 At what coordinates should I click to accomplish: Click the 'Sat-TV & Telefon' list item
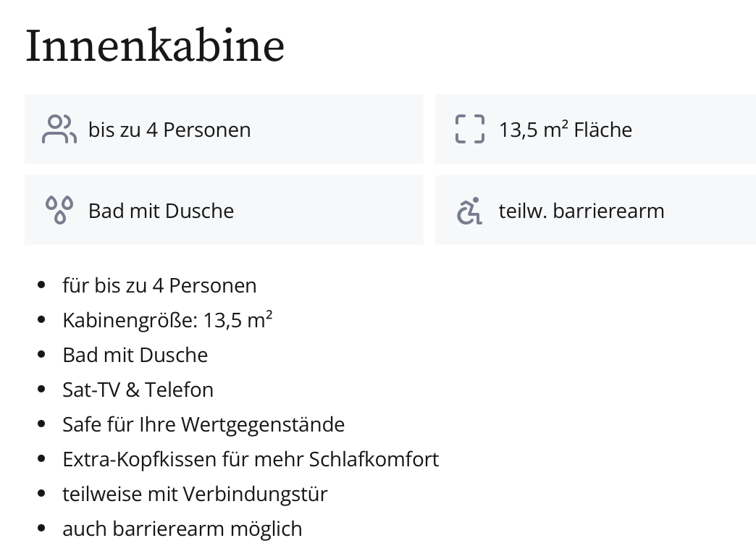[x=138, y=390]
